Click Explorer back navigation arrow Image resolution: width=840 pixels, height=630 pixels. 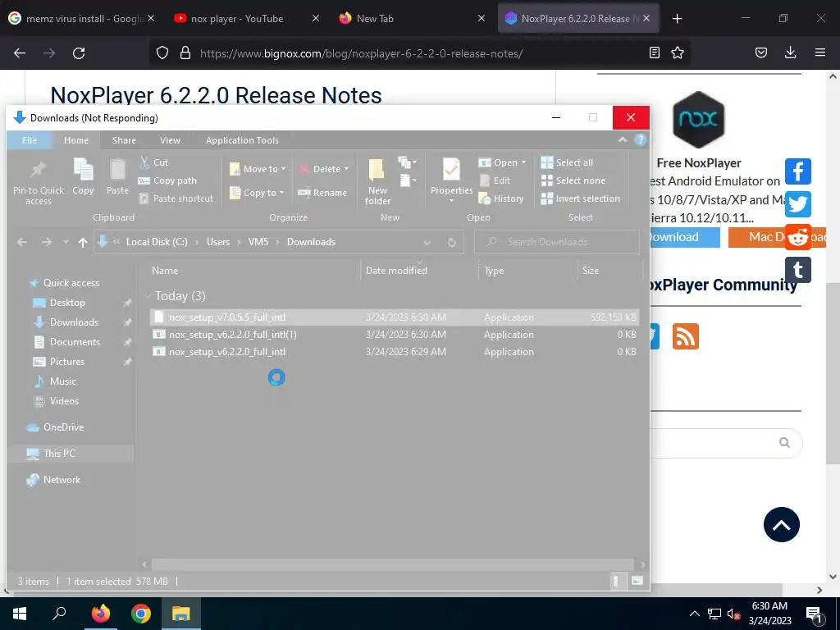22,242
